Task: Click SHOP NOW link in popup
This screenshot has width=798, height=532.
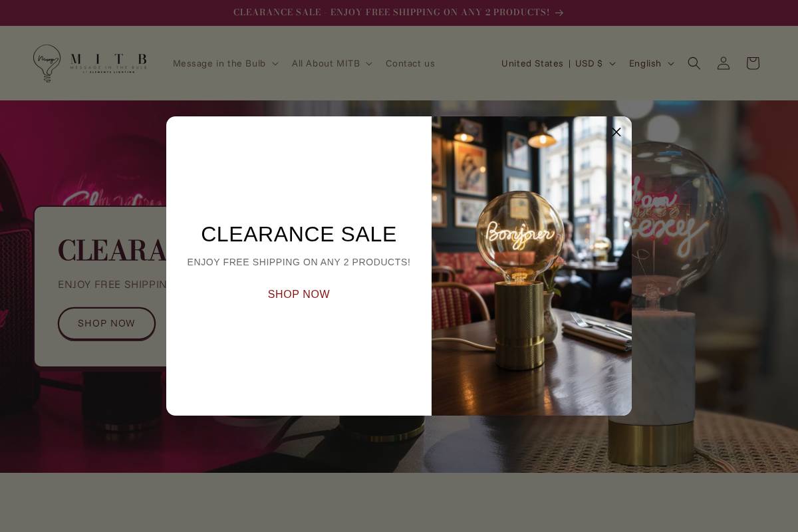Action: tap(299, 294)
